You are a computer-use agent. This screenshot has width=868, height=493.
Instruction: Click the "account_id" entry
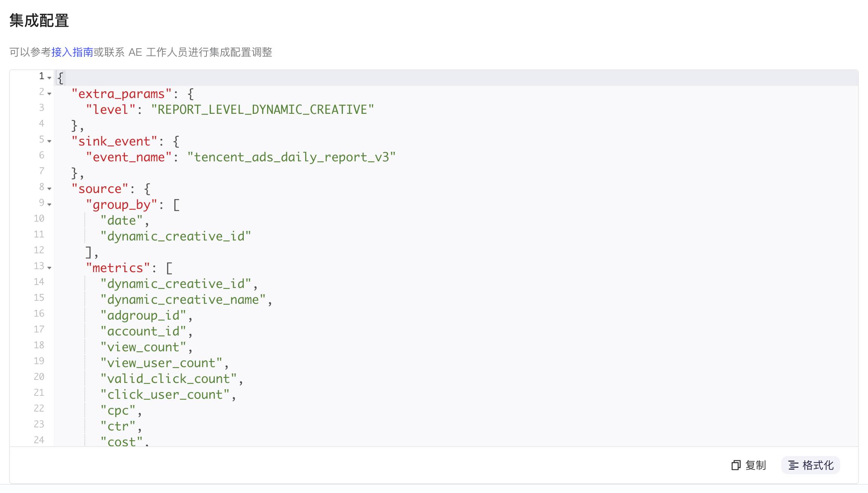click(143, 331)
